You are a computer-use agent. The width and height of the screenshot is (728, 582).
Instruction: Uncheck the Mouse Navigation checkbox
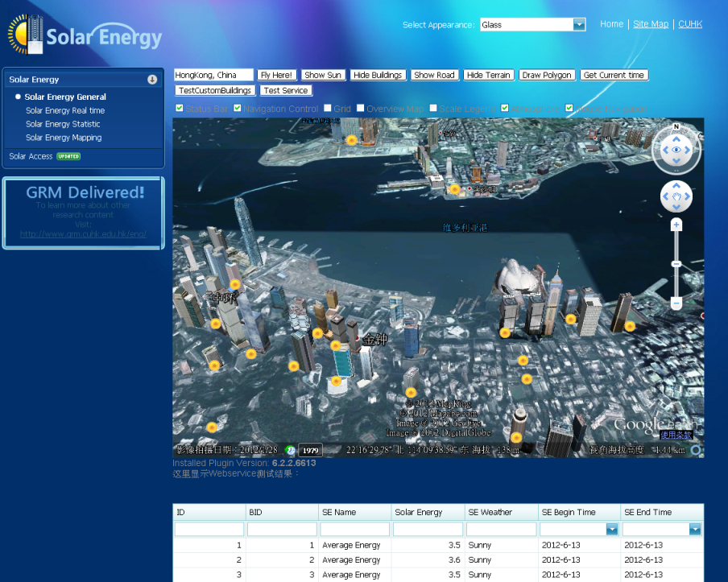pyautogui.click(x=569, y=108)
